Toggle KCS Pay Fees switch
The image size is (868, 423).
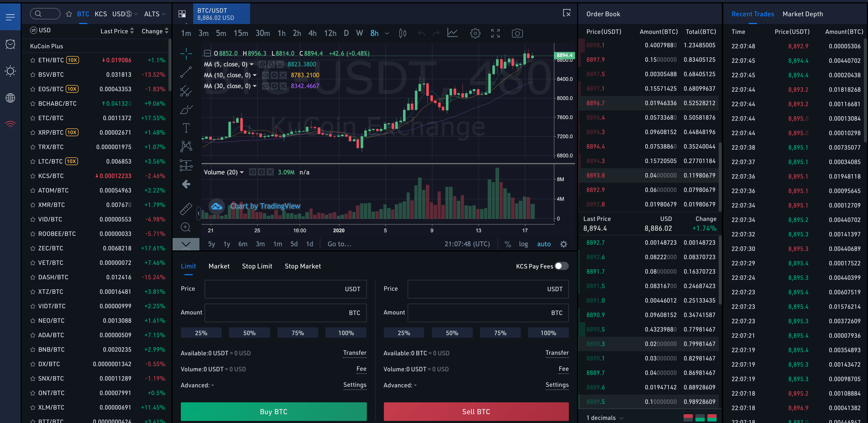pos(561,266)
